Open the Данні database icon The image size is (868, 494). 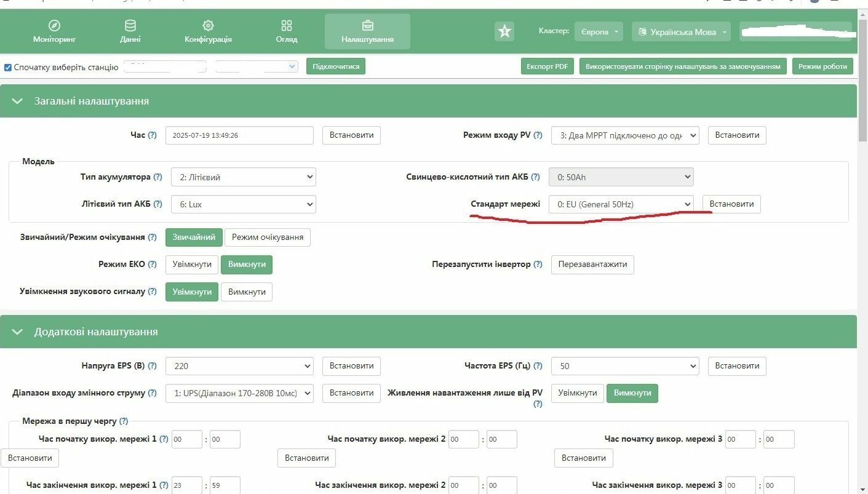point(130,26)
